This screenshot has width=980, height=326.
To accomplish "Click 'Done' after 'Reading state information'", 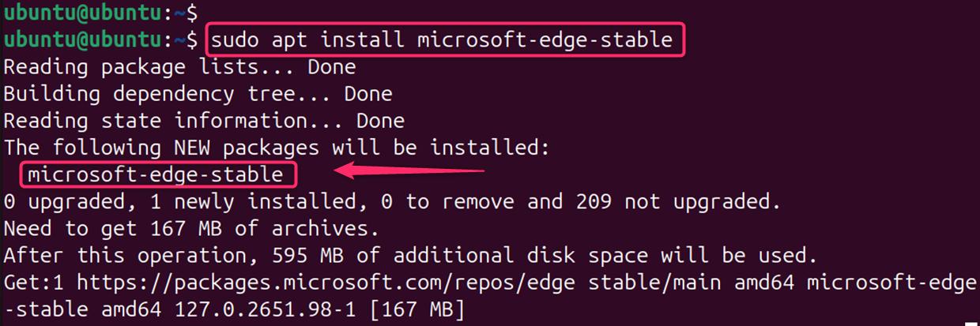I will pyautogui.click(x=379, y=121).
